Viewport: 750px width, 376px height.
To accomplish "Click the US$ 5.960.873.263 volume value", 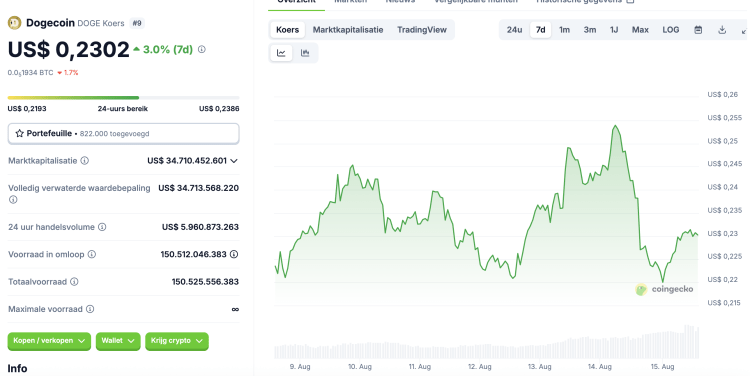I will pos(200,227).
